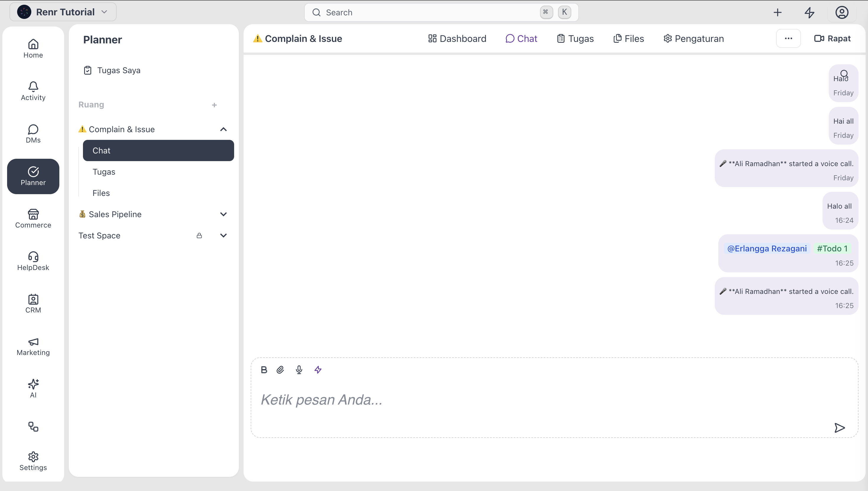Click Friday's voice call started message
The image size is (868, 491).
[x=786, y=168]
